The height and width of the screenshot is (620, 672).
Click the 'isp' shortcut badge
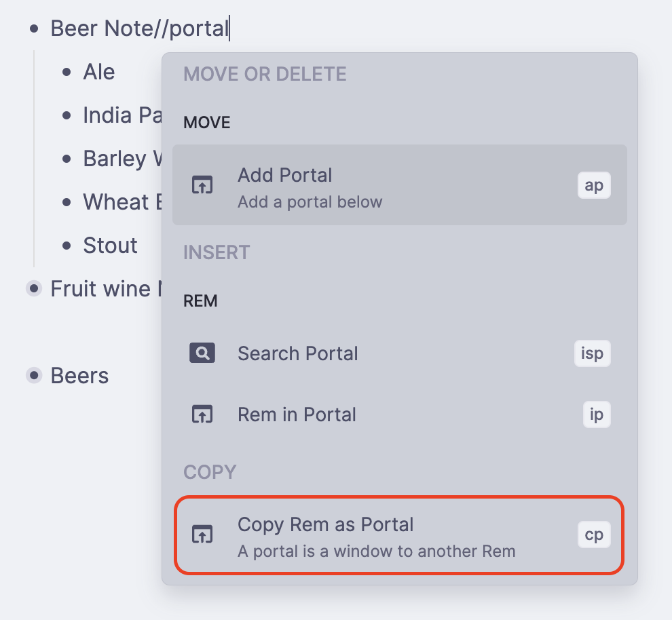tap(593, 353)
